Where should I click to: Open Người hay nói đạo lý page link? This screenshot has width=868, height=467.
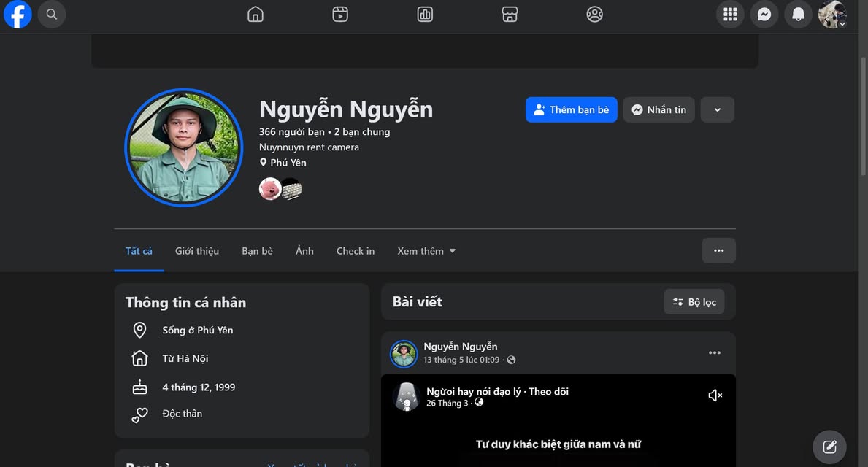tap(473, 391)
